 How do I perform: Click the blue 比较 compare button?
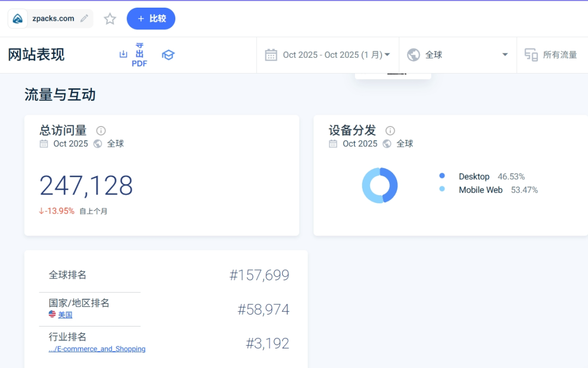click(151, 19)
